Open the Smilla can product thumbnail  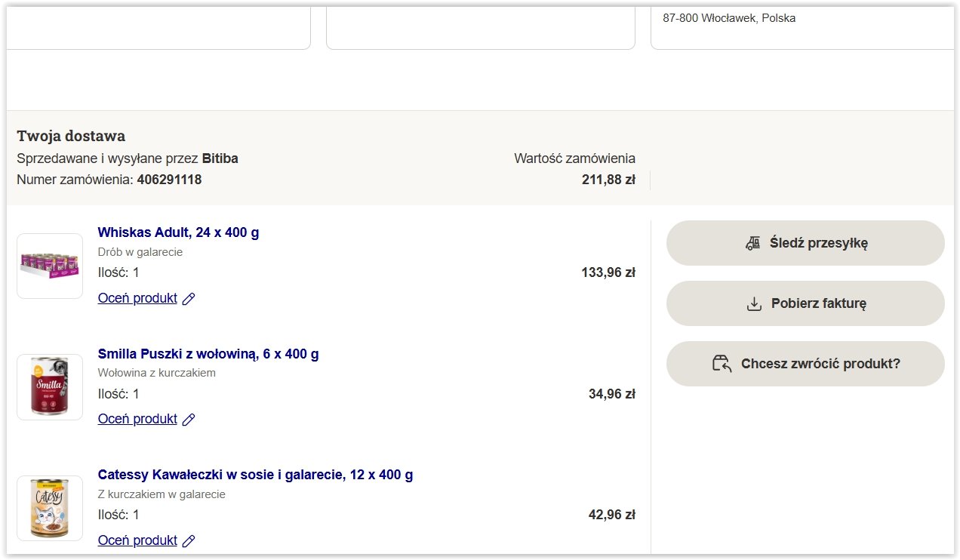(x=50, y=387)
